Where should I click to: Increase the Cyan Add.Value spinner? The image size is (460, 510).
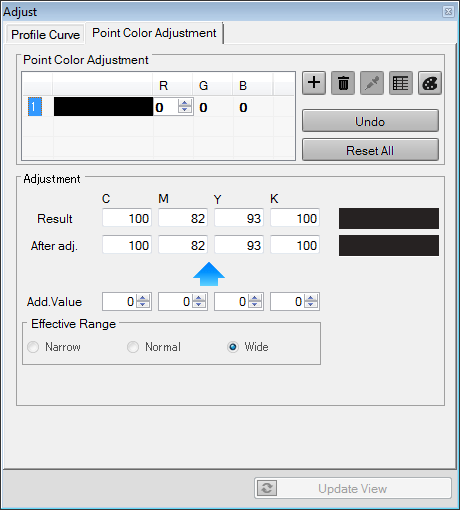click(143, 298)
